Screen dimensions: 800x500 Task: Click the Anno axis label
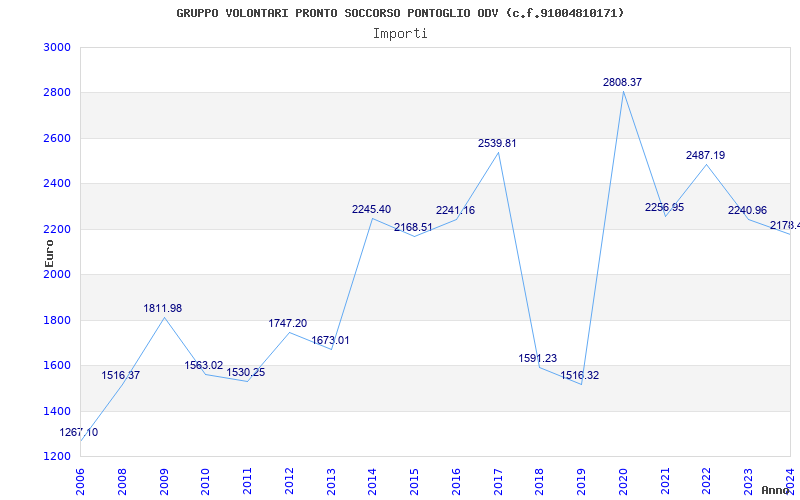776,490
